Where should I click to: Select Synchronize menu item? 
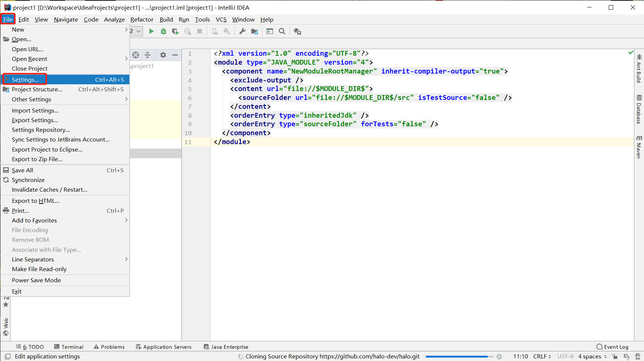pos(65,180)
